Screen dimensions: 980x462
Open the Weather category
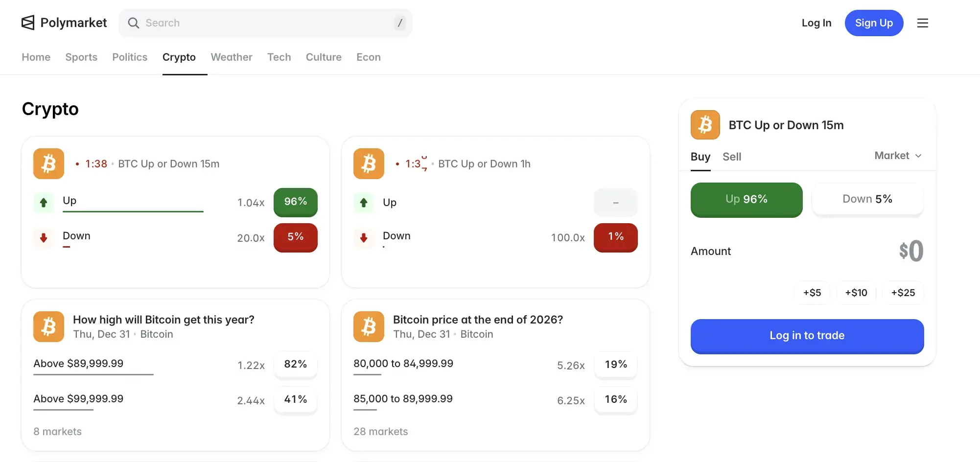(x=232, y=57)
